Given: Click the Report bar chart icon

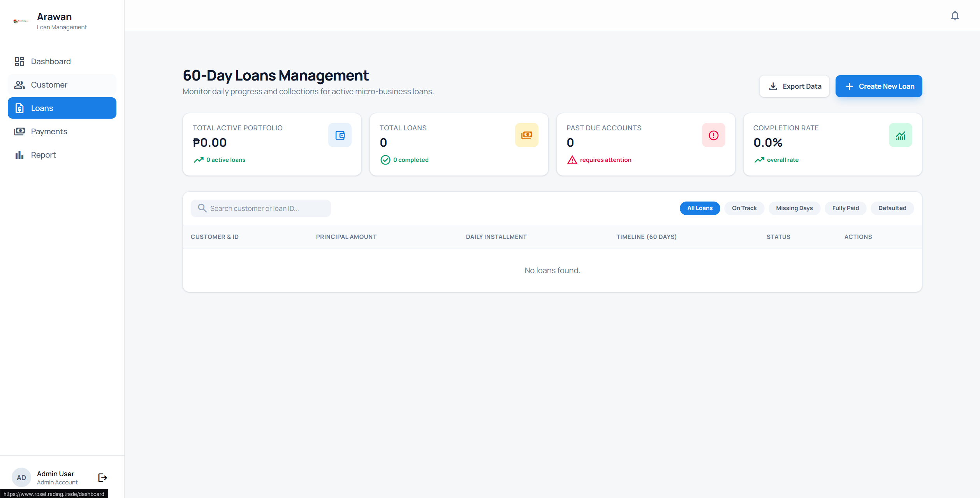Looking at the screenshot, I should pyautogui.click(x=19, y=155).
